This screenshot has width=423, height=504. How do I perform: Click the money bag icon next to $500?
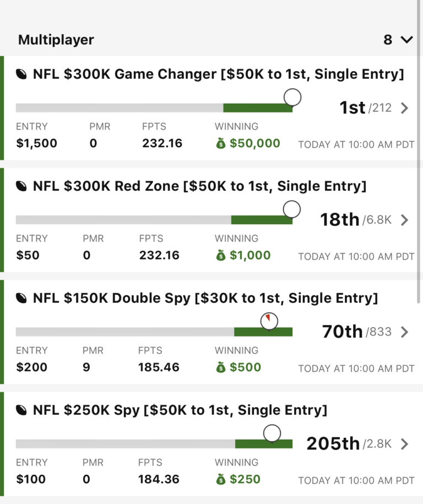[221, 367]
